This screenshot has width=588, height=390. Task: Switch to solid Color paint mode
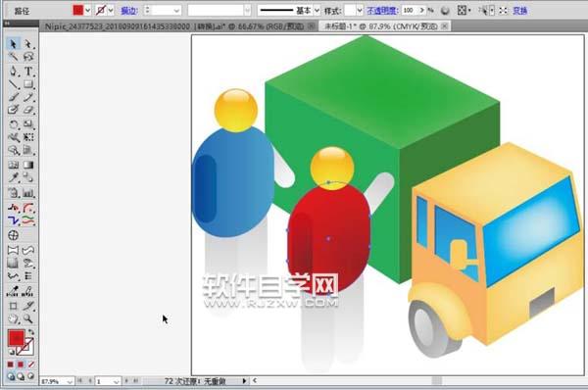11,365
